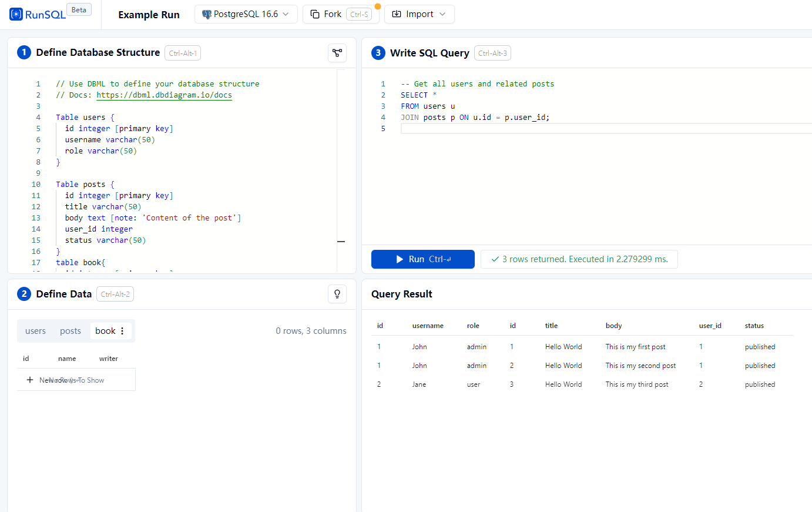Viewport: 812px width, 512px height.
Task: Click the body column header in results
Action: (613, 326)
